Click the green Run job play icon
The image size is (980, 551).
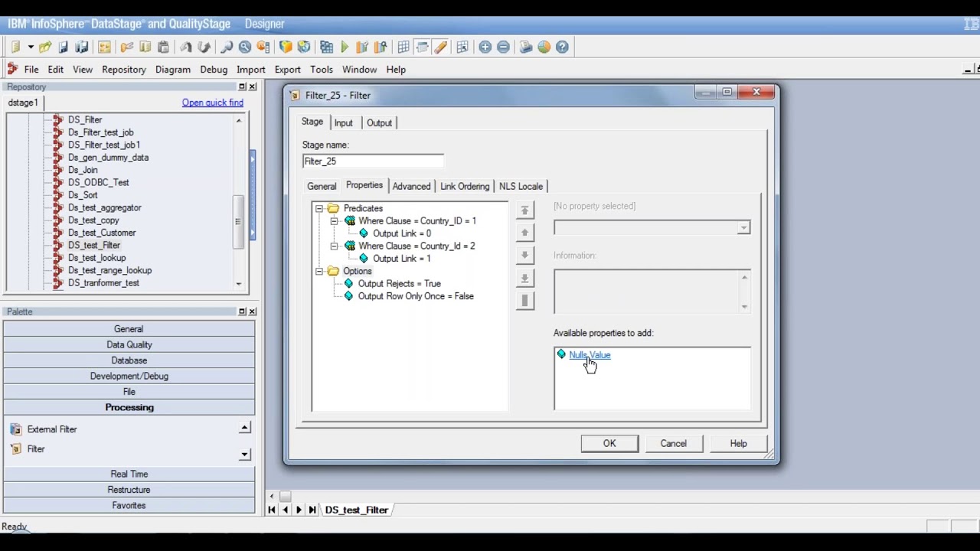point(345,47)
